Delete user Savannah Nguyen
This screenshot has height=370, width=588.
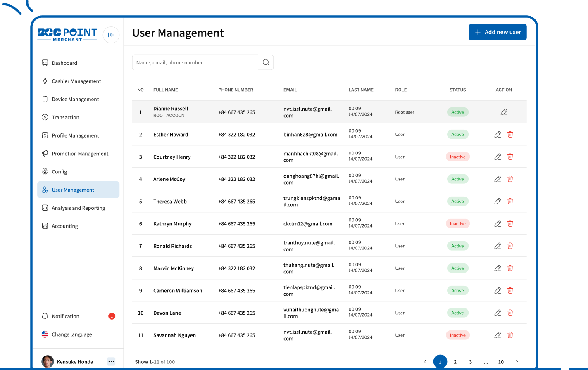(x=510, y=335)
